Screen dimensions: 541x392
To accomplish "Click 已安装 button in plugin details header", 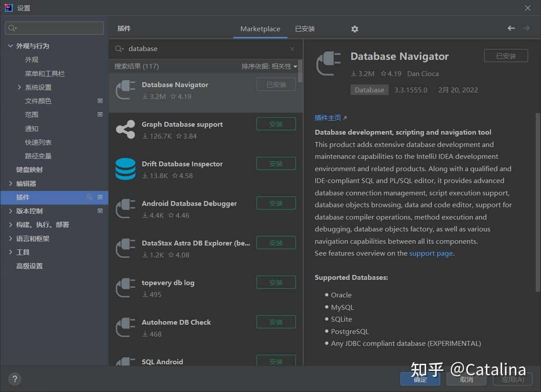I will pos(506,56).
